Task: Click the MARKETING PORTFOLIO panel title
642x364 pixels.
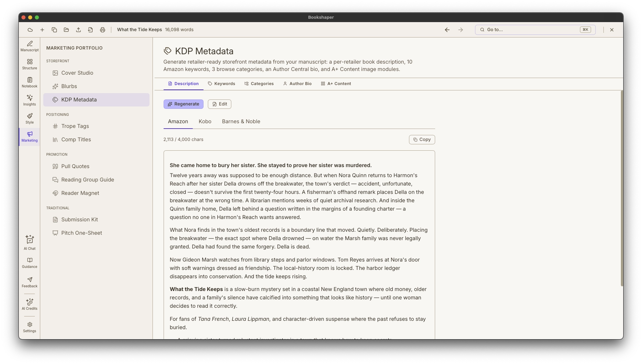Action: click(x=74, y=48)
